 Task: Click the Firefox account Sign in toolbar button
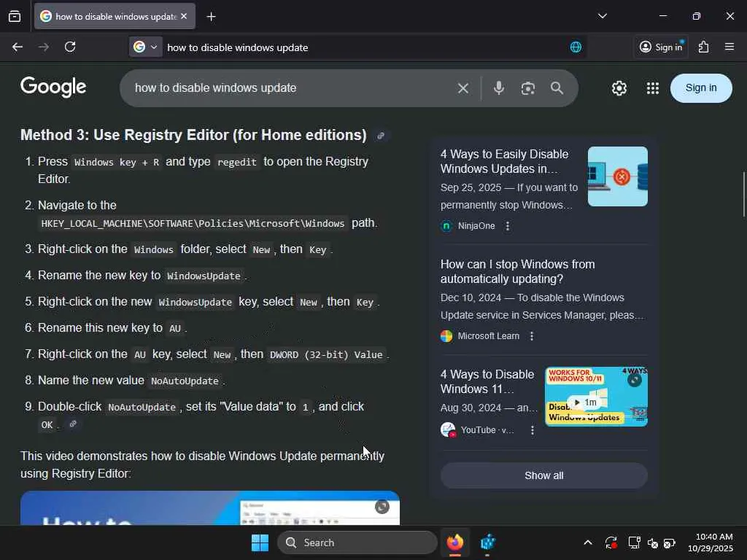pyautogui.click(x=661, y=47)
